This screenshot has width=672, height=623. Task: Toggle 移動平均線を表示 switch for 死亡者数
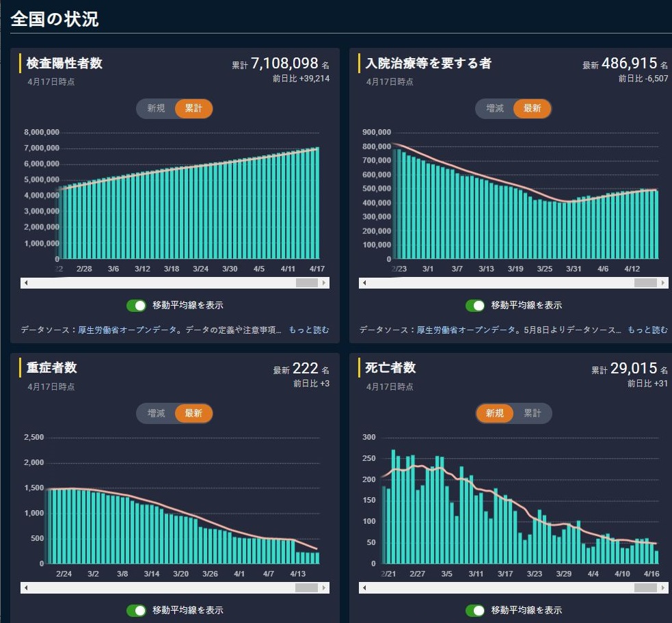tap(476, 610)
